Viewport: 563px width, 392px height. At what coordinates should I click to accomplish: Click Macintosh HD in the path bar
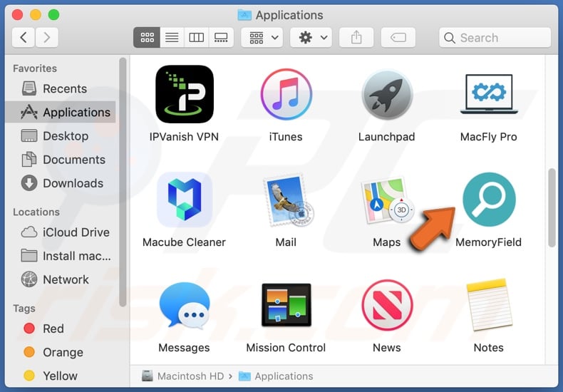(182, 376)
